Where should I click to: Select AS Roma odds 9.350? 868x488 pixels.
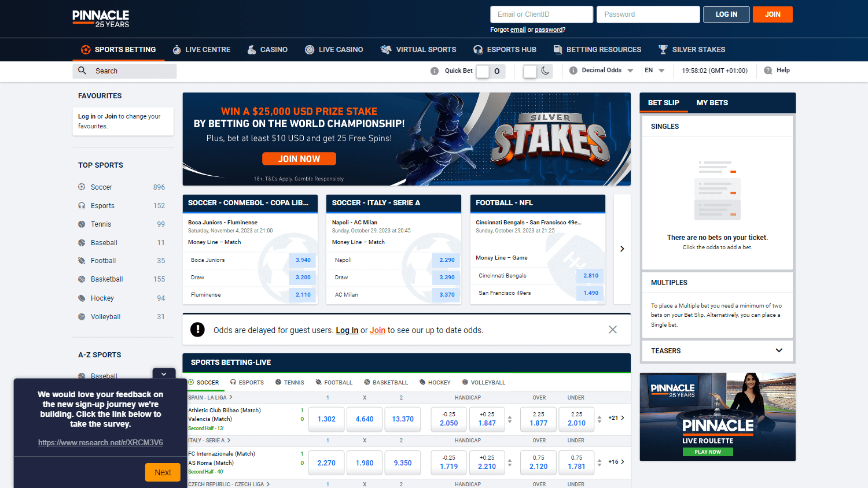(403, 463)
